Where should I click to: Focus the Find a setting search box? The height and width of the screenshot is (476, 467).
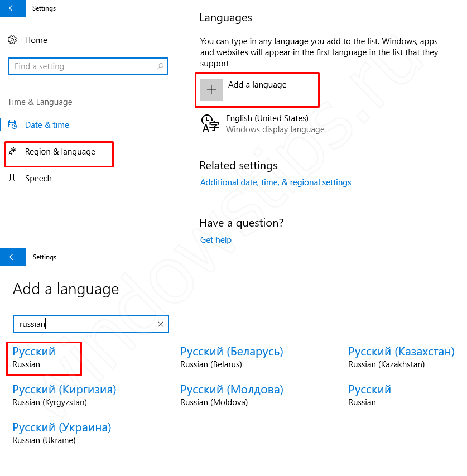click(84, 66)
